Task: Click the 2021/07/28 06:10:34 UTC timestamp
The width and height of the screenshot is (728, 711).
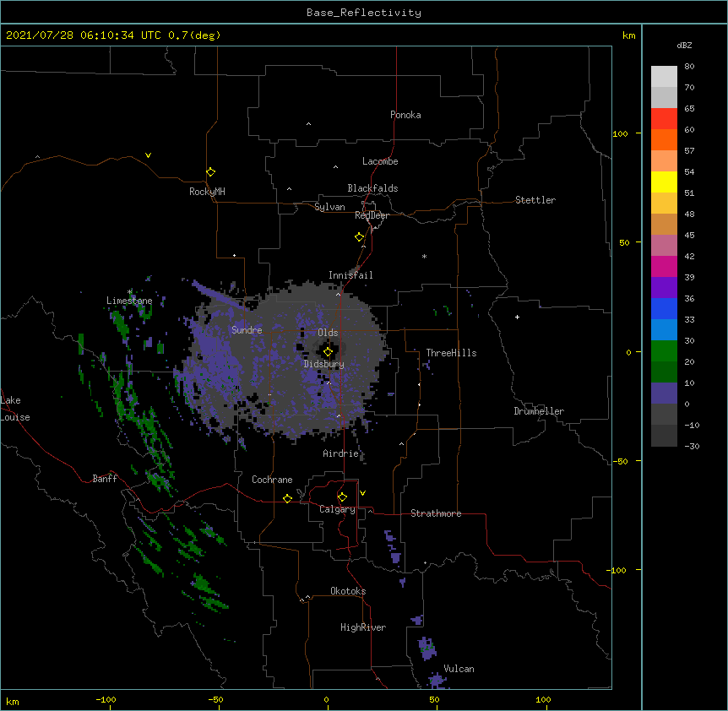Action: click(84, 35)
